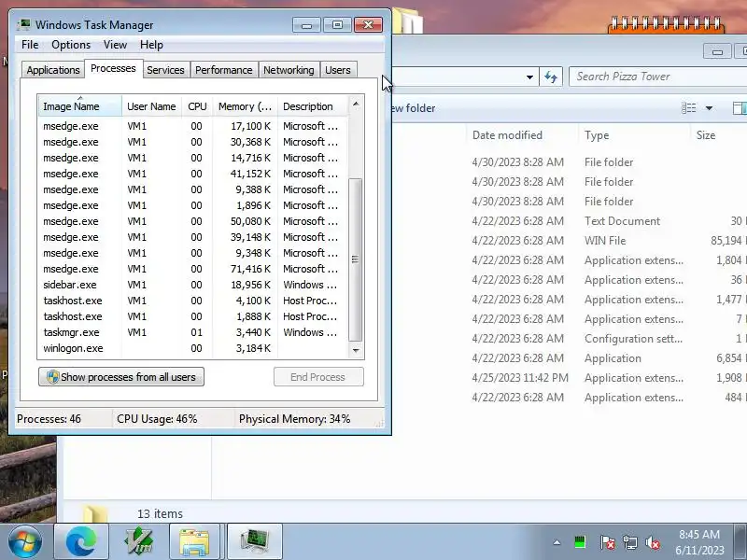
Task: Click the muted volume speaker icon
Action: click(652, 542)
